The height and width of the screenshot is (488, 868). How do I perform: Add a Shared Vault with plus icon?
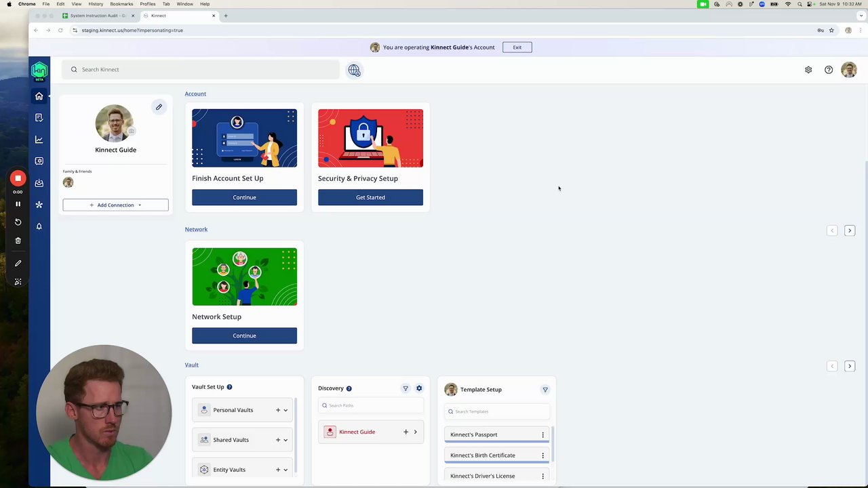(x=278, y=440)
